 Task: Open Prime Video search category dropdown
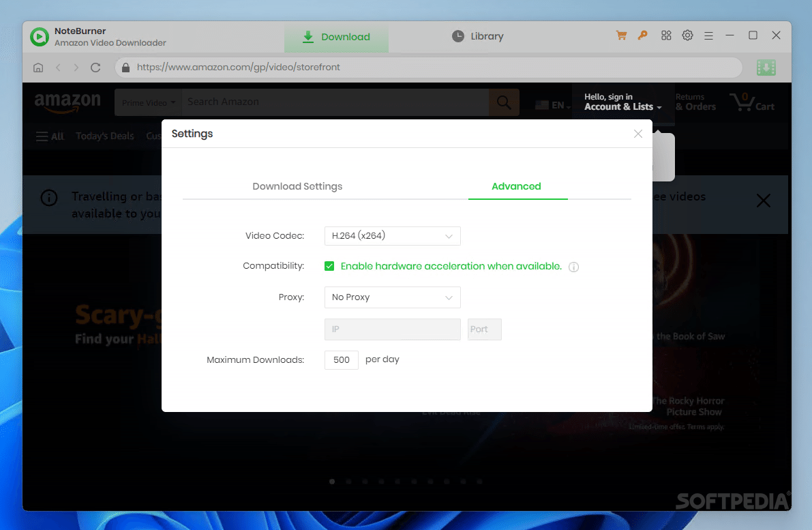[148, 102]
